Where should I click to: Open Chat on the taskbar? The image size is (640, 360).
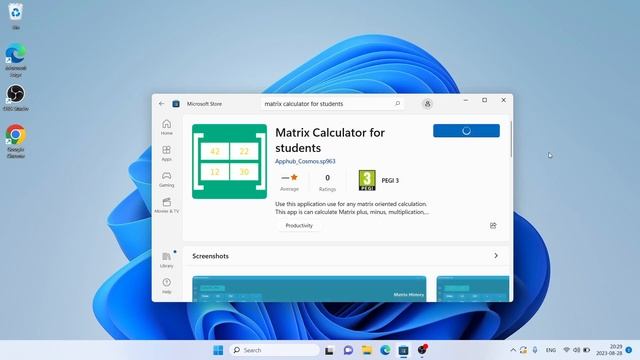click(x=348, y=350)
